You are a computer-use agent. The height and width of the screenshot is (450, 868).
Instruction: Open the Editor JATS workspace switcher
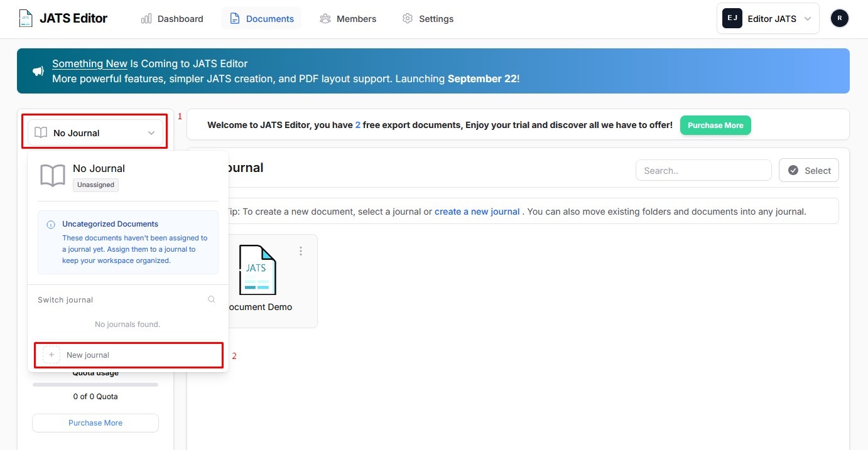768,19
